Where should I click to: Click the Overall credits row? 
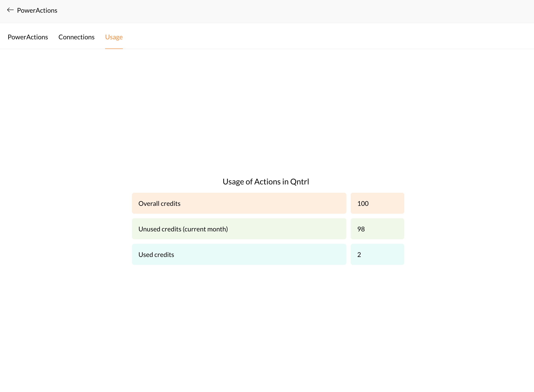click(239, 203)
